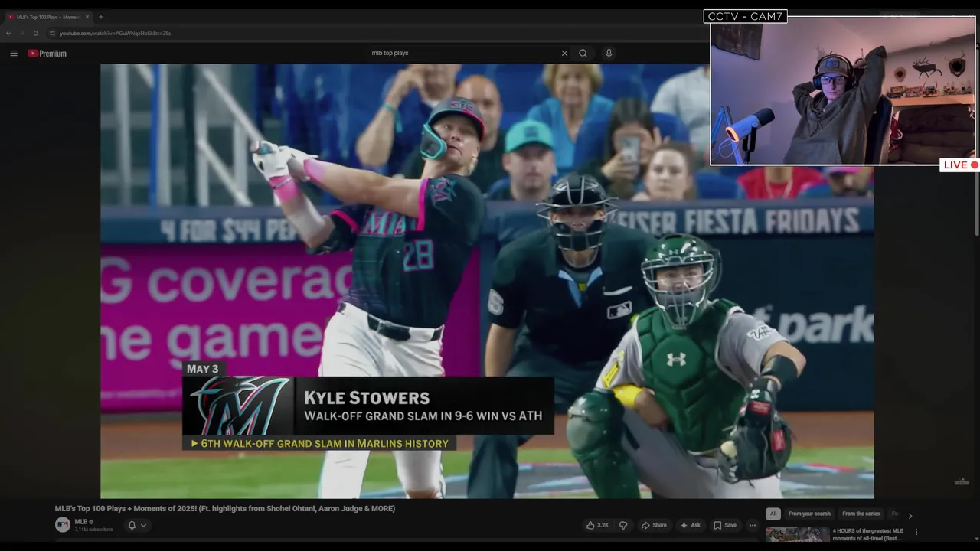
Task: Start voice search with the microphone
Action: tap(609, 54)
